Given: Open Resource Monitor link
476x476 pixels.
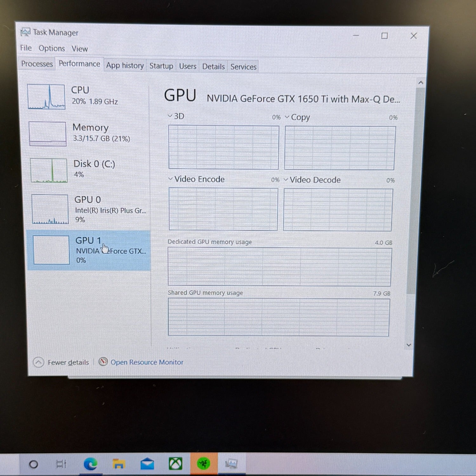Looking at the screenshot, I should [147, 362].
